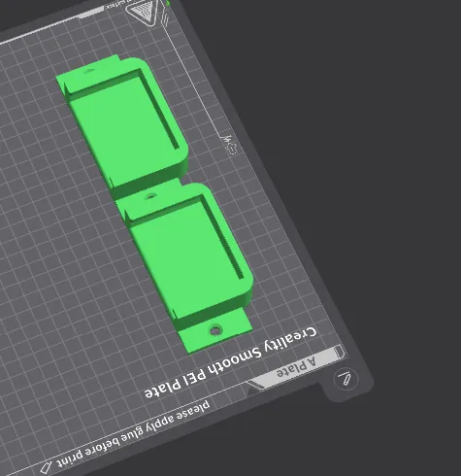Click the glove hand icon on plate edge

[230, 145]
